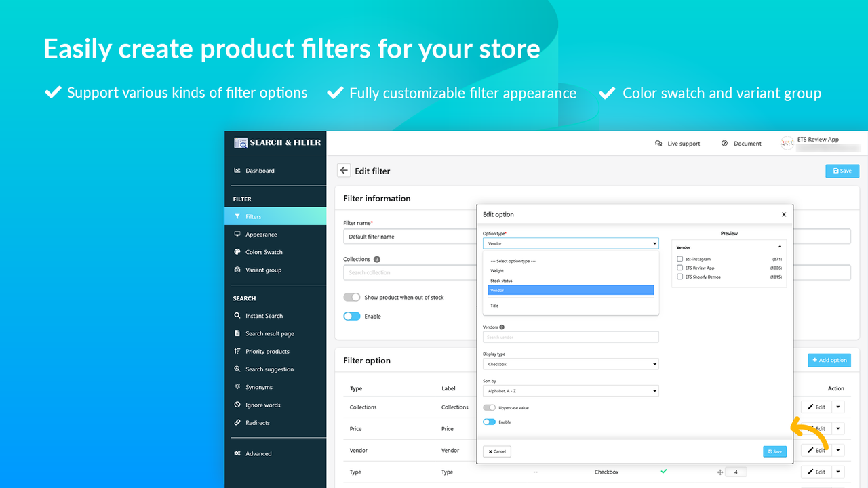
Task: Open the Display type dropdown
Action: click(x=570, y=363)
